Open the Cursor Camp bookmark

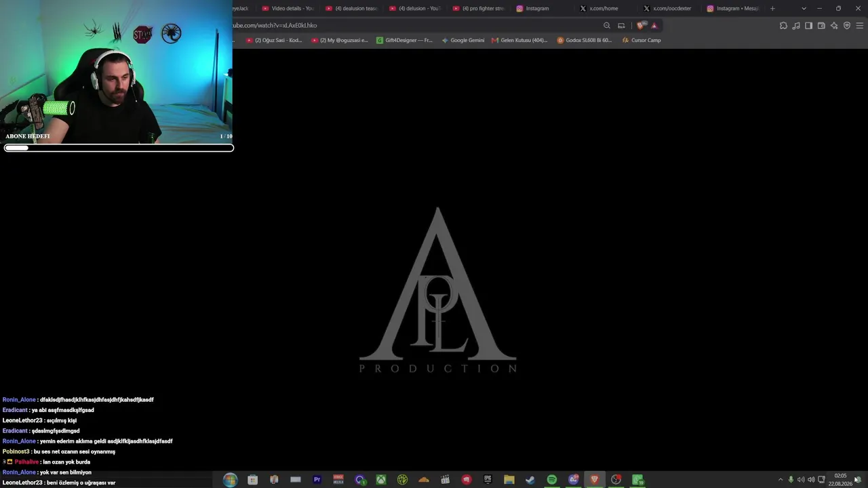pyautogui.click(x=642, y=40)
